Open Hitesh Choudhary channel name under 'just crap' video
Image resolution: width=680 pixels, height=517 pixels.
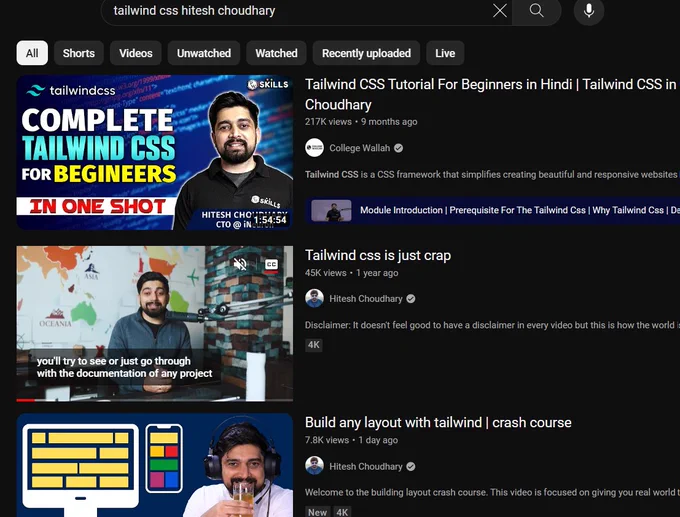(x=366, y=298)
